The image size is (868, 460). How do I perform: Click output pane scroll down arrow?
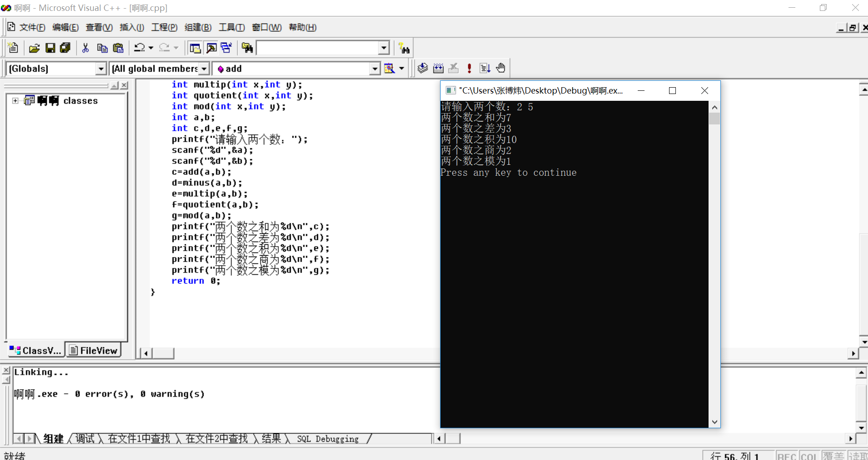[x=861, y=427]
